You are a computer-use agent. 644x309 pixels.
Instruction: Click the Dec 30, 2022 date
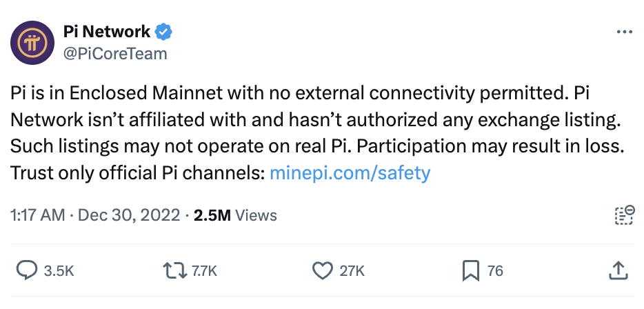coord(130,215)
